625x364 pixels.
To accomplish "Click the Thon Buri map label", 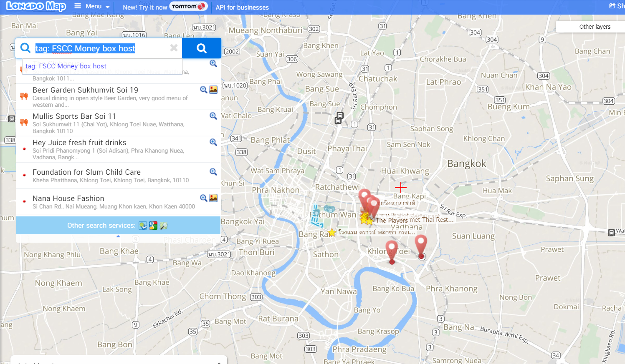I will (257, 252).
